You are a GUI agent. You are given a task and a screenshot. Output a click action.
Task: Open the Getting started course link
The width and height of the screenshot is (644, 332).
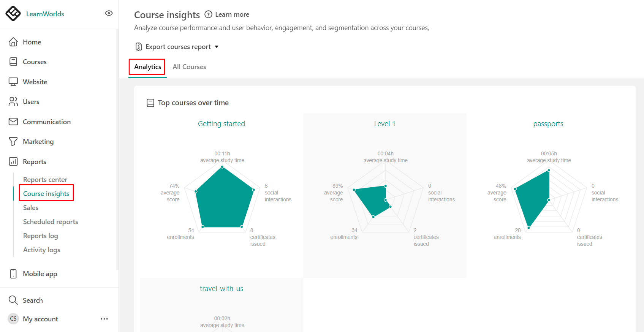(222, 123)
